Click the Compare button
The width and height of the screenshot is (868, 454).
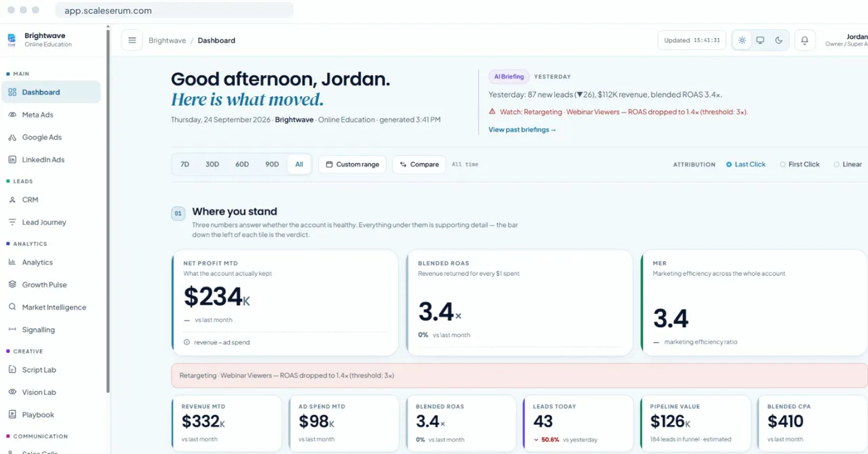419,165
